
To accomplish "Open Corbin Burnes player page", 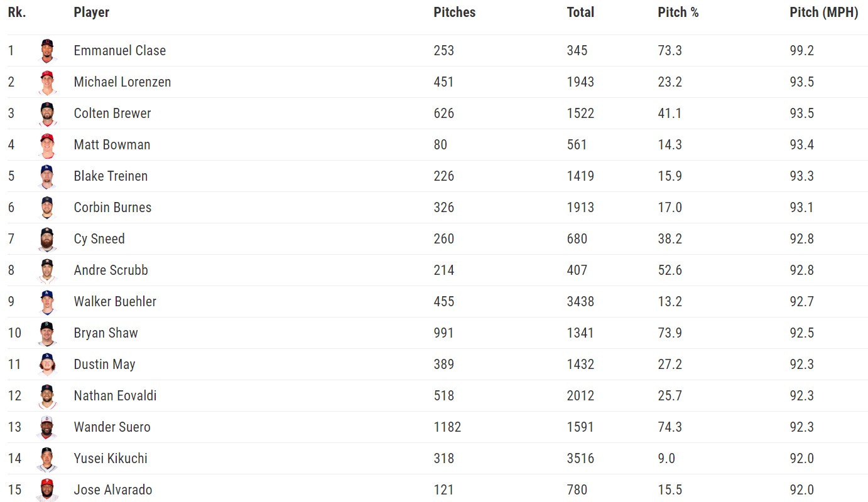I will [112, 208].
